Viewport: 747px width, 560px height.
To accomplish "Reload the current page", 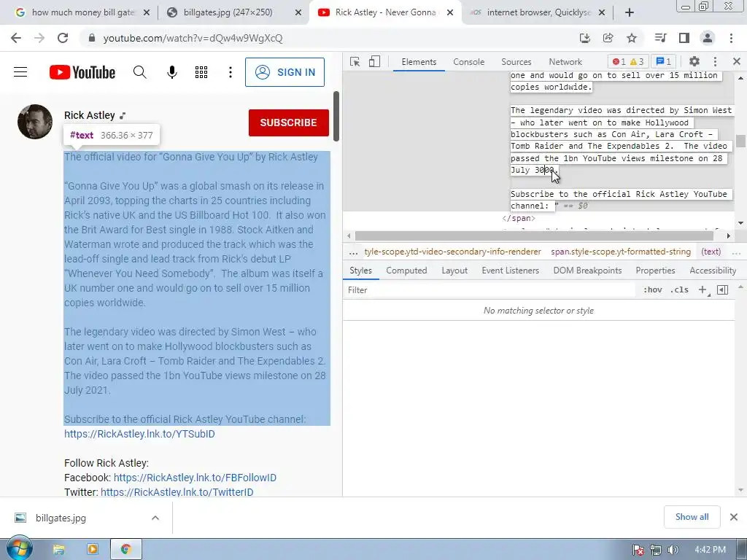I will [63, 38].
